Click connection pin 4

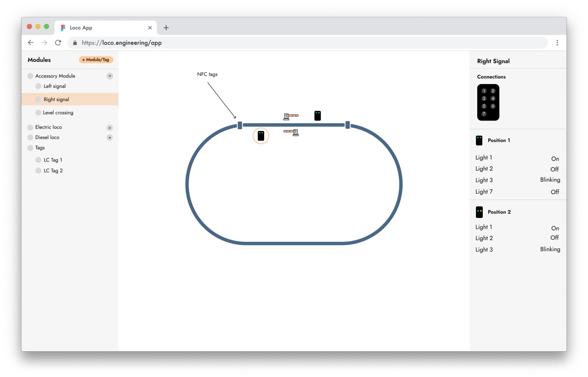point(493,98)
